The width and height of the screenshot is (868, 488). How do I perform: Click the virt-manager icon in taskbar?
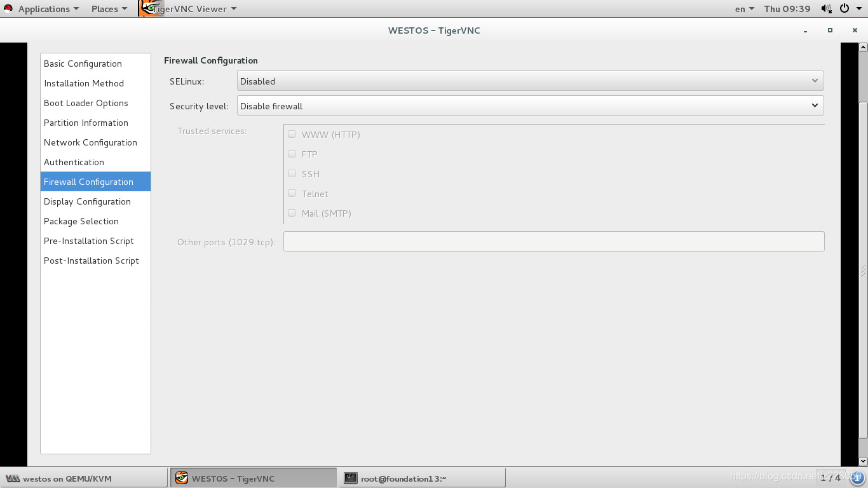pyautogui.click(x=13, y=478)
